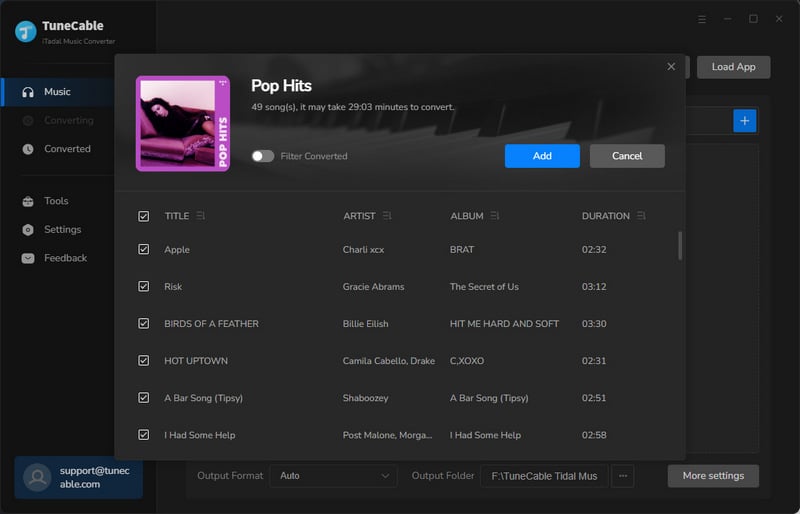Sort songs by DURATION sort icon
Image resolution: width=800 pixels, height=514 pixels.
[x=641, y=216]
